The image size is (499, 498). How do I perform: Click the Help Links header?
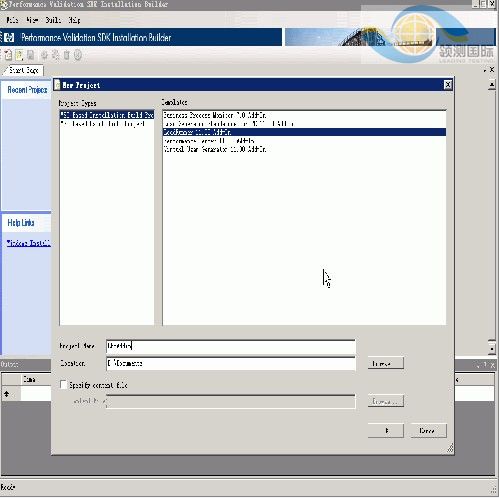(x=21, y=223)
